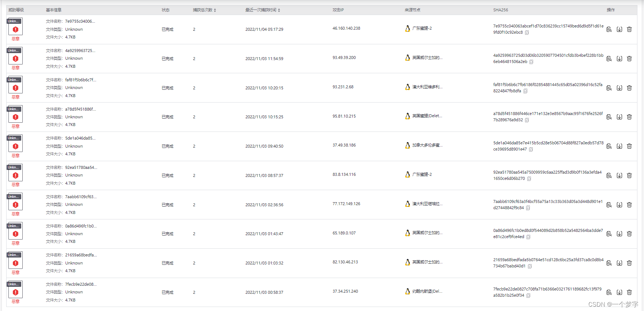
Task: Copy SHA256 hash starting with 0a86d496
Action: 528,237
